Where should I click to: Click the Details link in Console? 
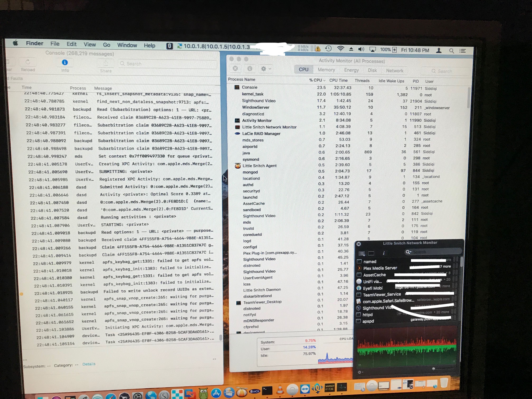[x=89, y=364]
